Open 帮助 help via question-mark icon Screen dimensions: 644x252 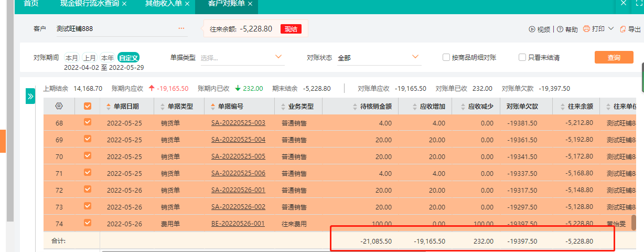(560, 29)
